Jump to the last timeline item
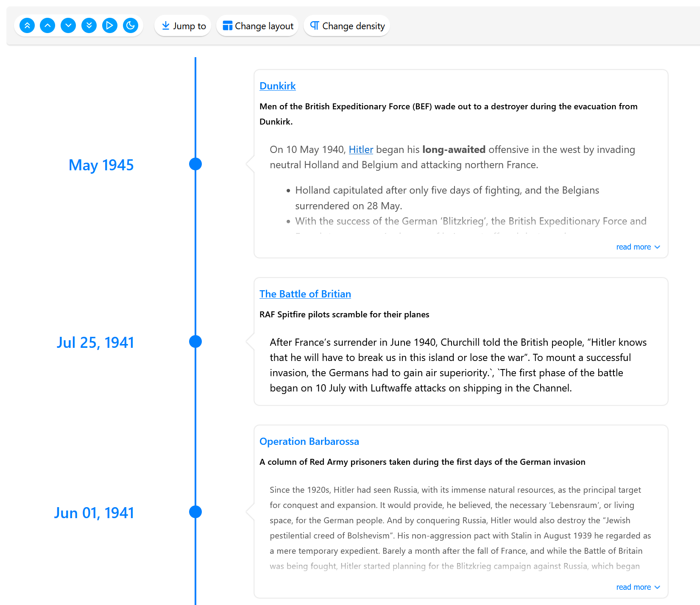 [x=89, y=26]
